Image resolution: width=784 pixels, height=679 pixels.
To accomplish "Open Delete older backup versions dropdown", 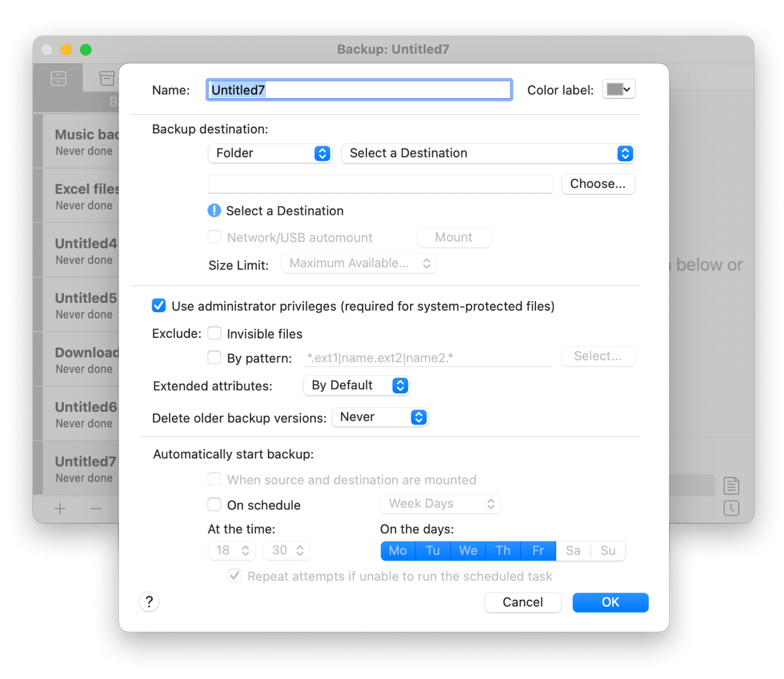I will [x=380, y=417].
